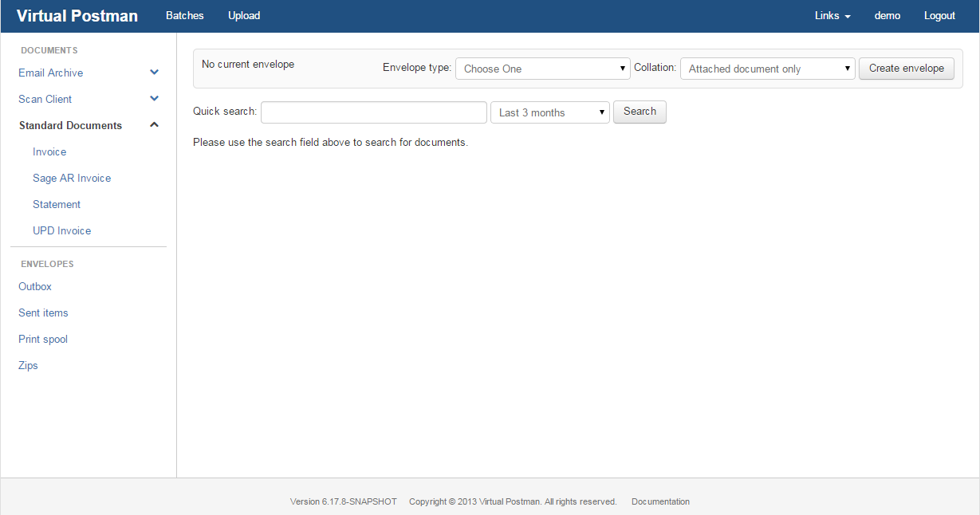Select the Sage AR Invoice document type
Image resolution: width=980 pixels, height=515 pixels.
click(x=72, y=178)
